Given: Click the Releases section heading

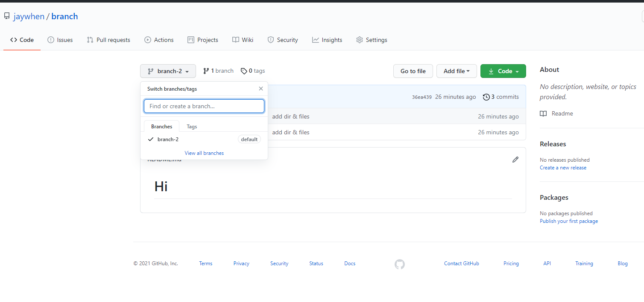Looking at the screenshot, I should point(553,144).
